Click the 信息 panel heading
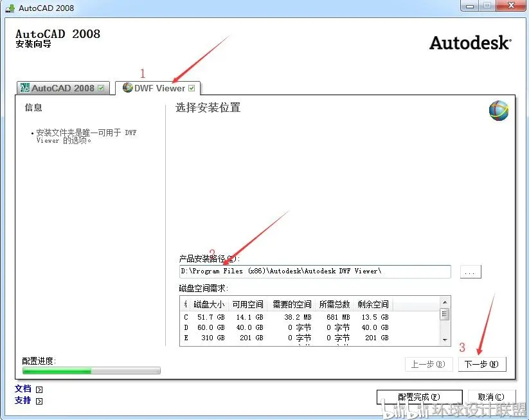This screenshot has height=420, width=529. pos(33,107)
